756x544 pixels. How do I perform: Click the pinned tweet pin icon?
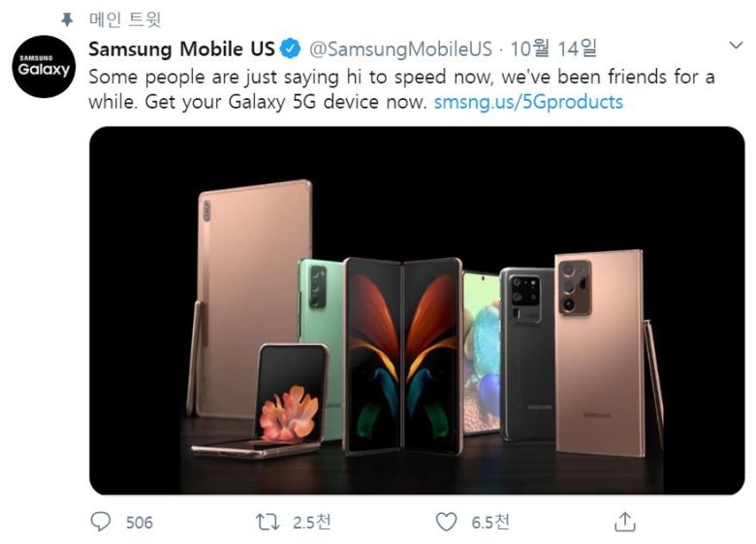(67, 19)
